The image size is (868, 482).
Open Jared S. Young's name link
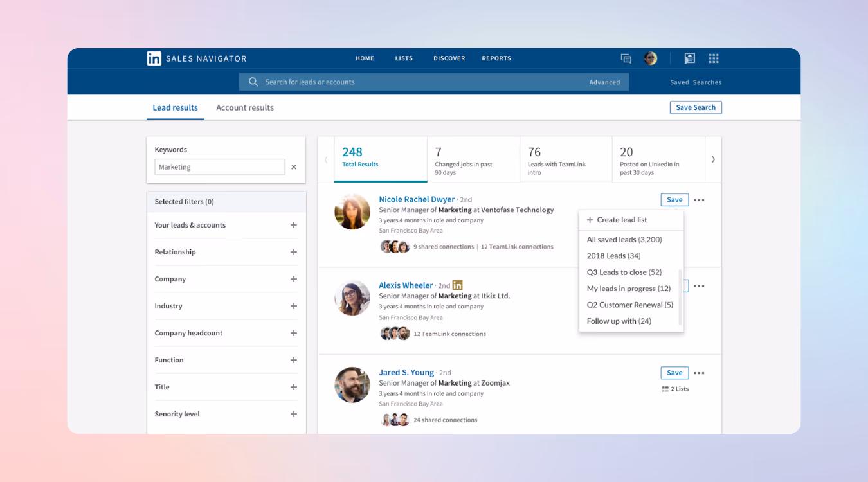pos(406,372)
